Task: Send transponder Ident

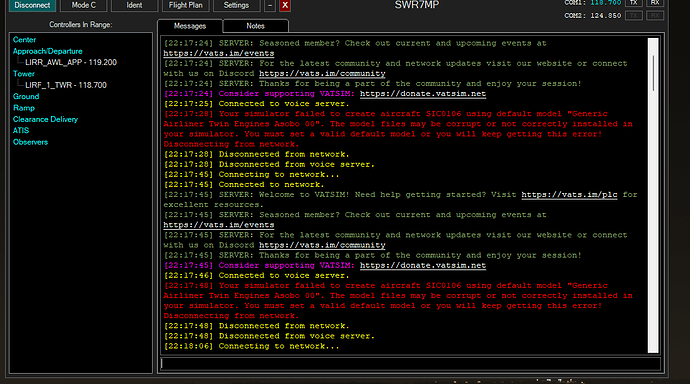Action: tap(134, 5)
